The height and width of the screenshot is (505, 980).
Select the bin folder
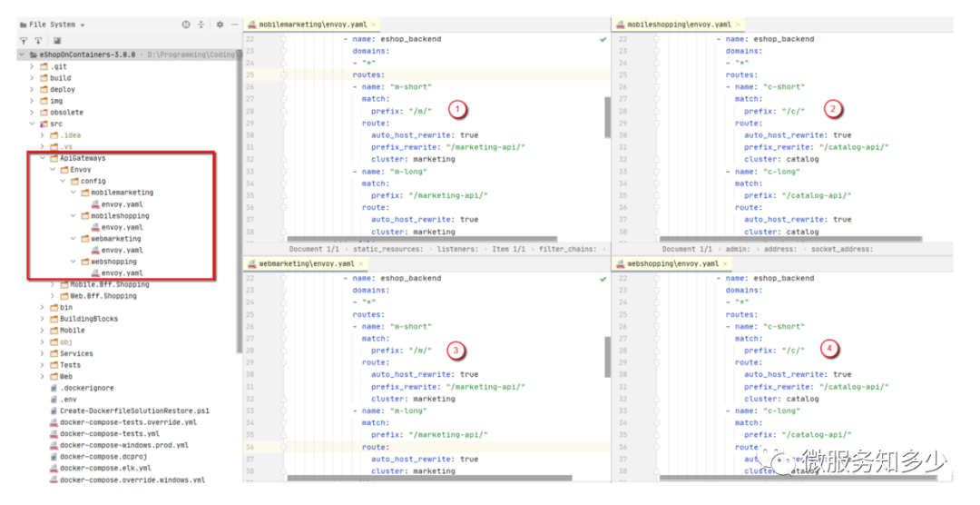point(66,307)
